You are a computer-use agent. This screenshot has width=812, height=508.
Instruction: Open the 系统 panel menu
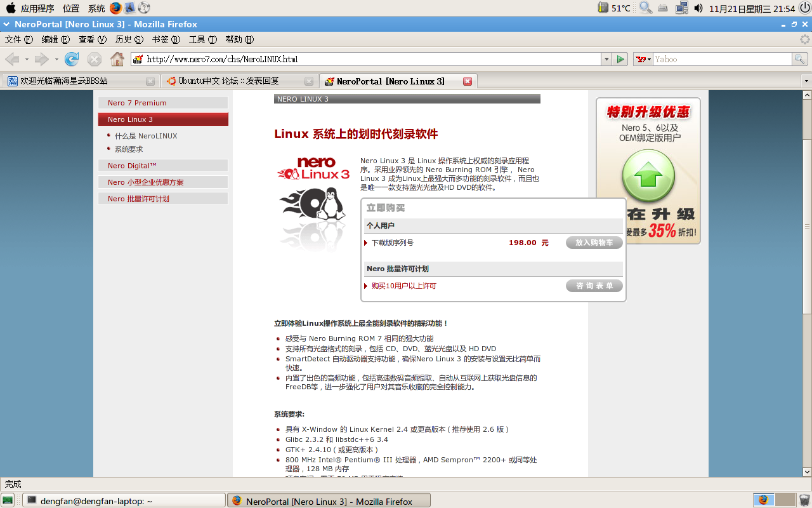(x=96, y=8)
